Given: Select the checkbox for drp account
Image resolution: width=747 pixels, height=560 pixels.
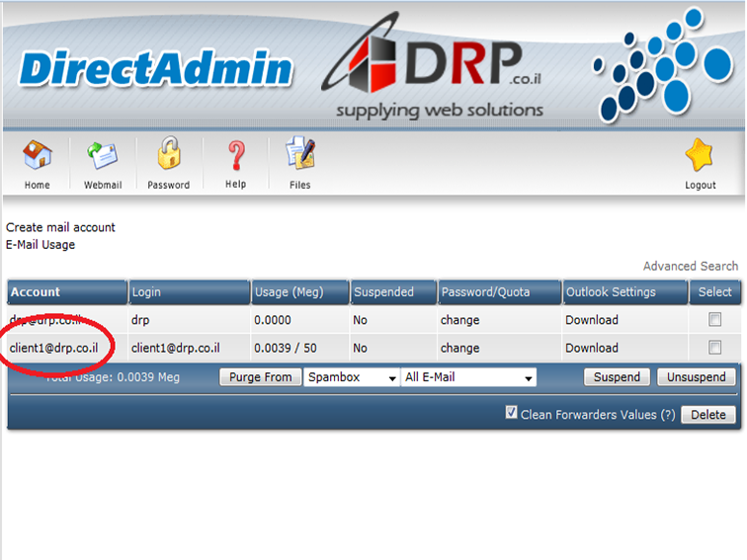Looking at the screenshot, I should pyautogui.click(x=715, y=320).
